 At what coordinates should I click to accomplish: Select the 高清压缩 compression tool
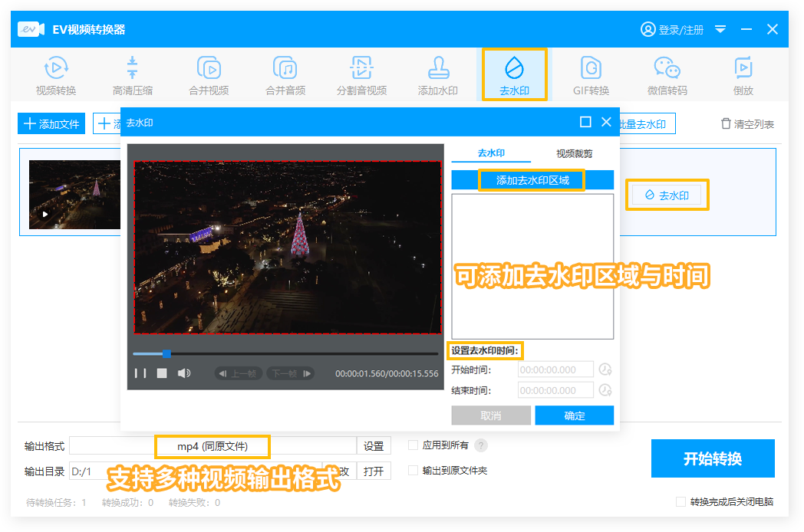tap(132, 76)
